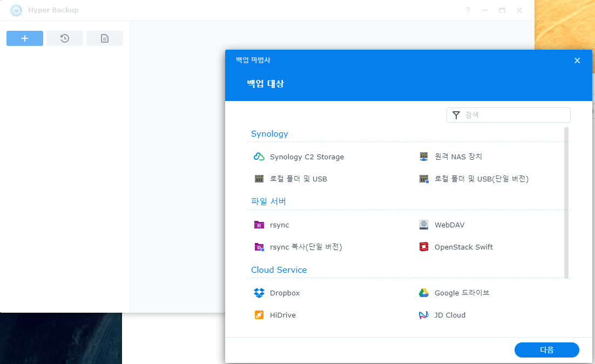Choose the 로컬 폴더 및 USB text
Image resolution: width=595 pixels, height=364 pixels.
[298, 179]
